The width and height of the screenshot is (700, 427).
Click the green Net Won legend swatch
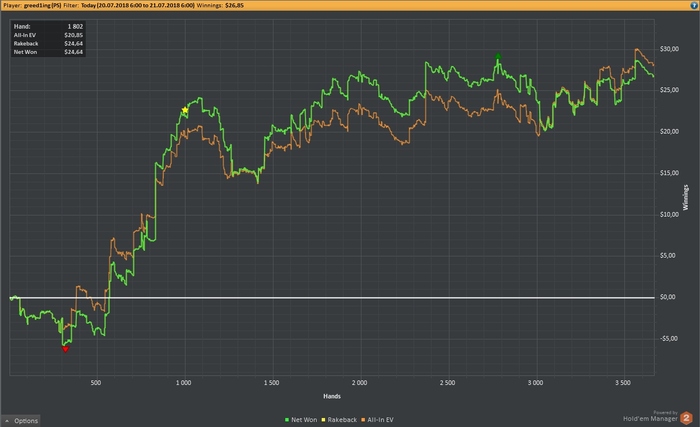(x=287, y=420)
